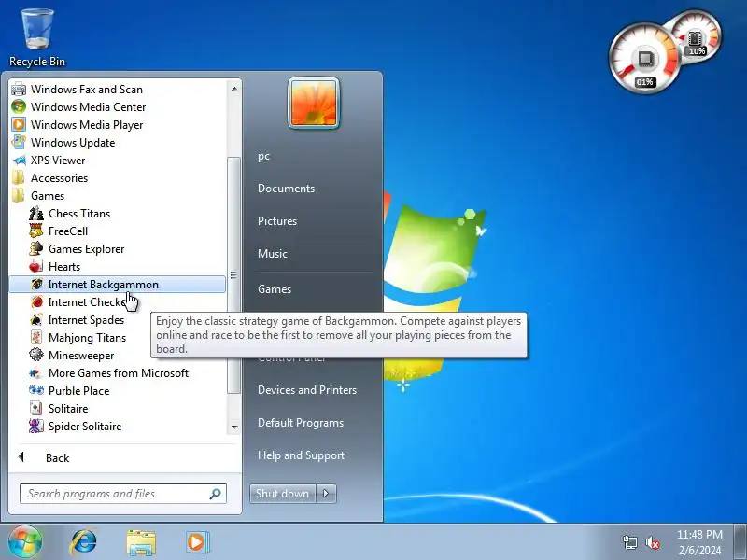Open Documents from the right pane
Image resolution: width=747 pixels, height=560 pixels.
click(x=287, y=189)
